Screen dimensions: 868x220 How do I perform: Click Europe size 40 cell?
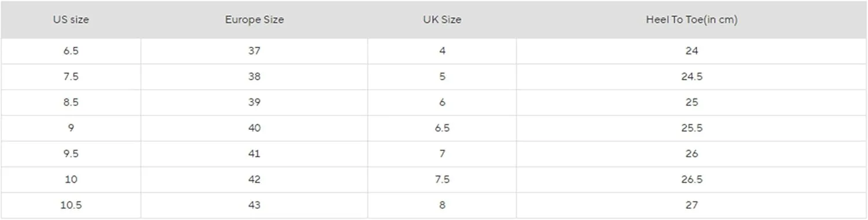254,128
